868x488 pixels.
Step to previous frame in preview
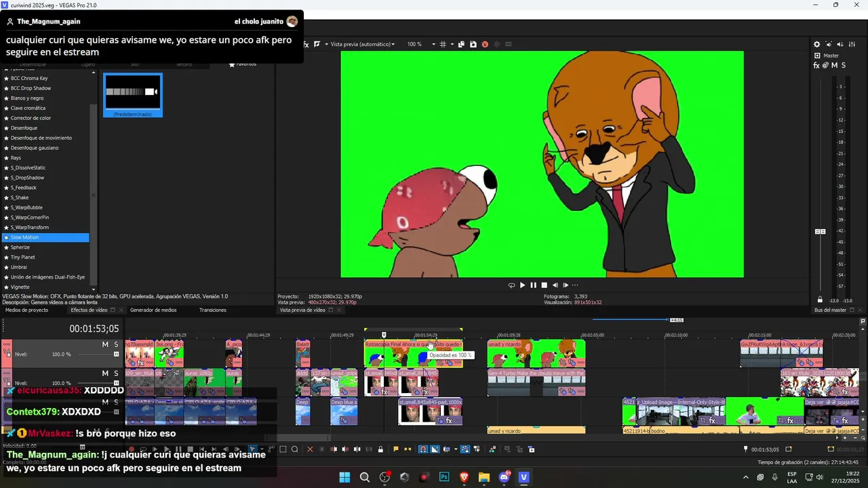pyautogui.click(x=555, y=285)
